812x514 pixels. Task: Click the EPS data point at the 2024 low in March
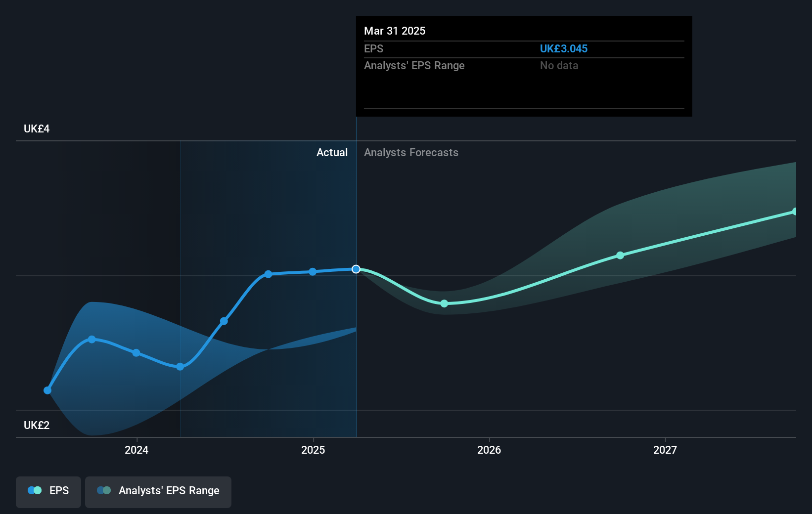(x=180, y=367)
